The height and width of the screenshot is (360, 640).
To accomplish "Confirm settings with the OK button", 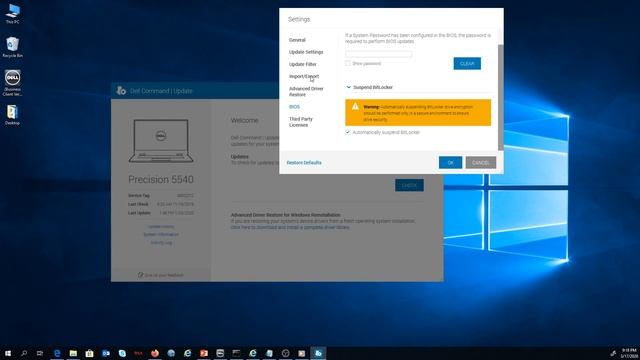I will pyautogui.click(x=450, y=162).
